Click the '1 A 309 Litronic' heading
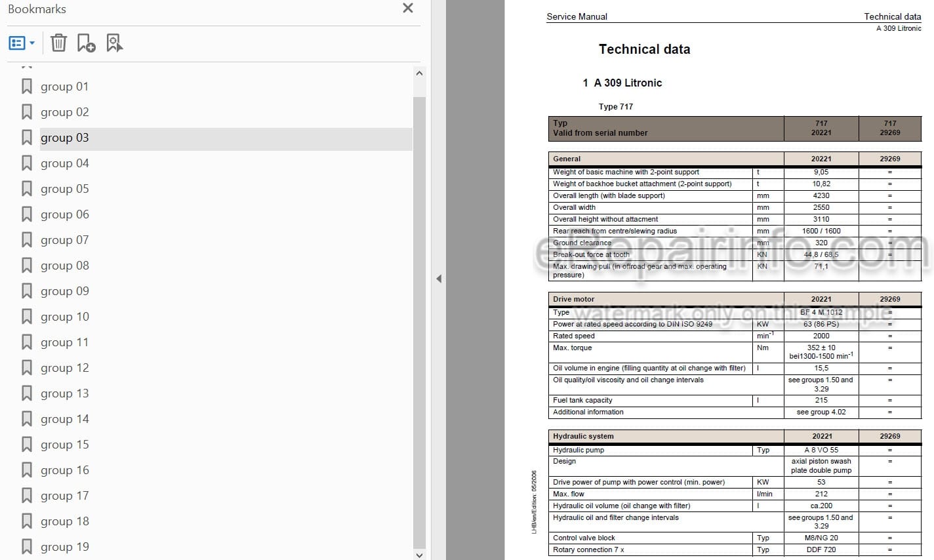Viewport: 934px width, 560px height. pos(622,83)
